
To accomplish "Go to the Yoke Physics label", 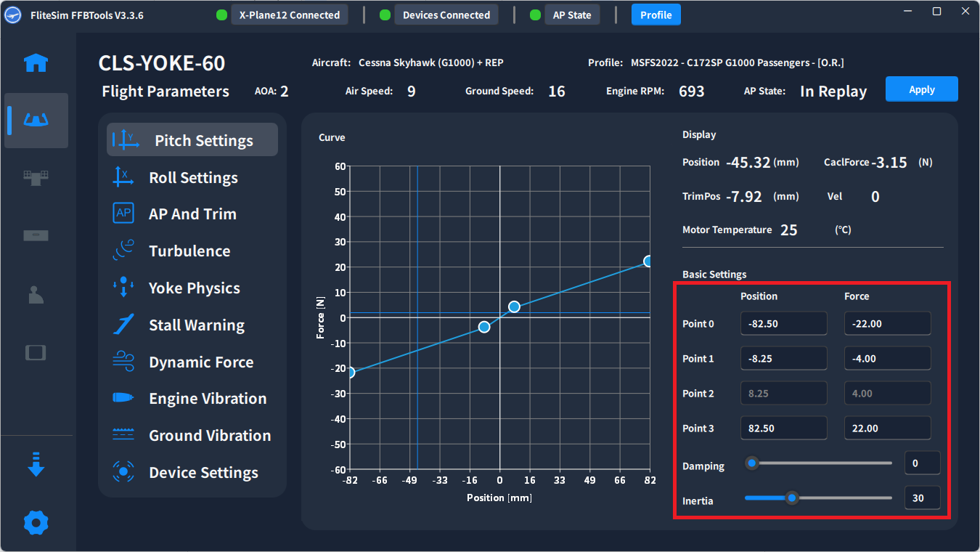I will point(195,288).
